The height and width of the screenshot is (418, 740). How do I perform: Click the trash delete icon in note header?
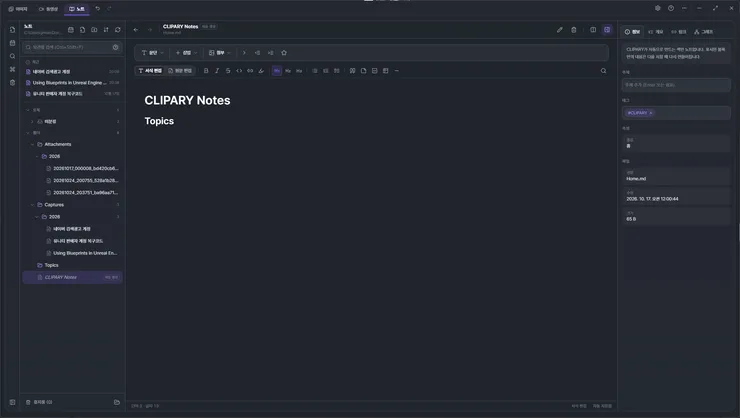[x=574, y=30]
